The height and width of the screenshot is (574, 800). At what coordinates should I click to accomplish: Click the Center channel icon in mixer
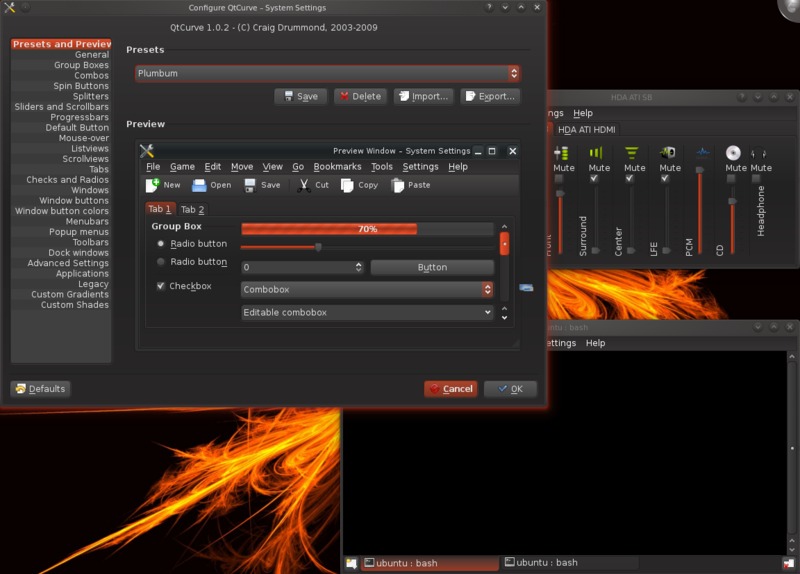632,153
